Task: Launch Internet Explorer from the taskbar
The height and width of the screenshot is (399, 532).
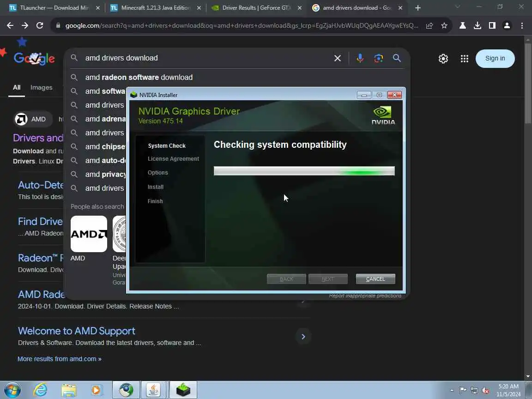Action: click(x=40, y=390)
